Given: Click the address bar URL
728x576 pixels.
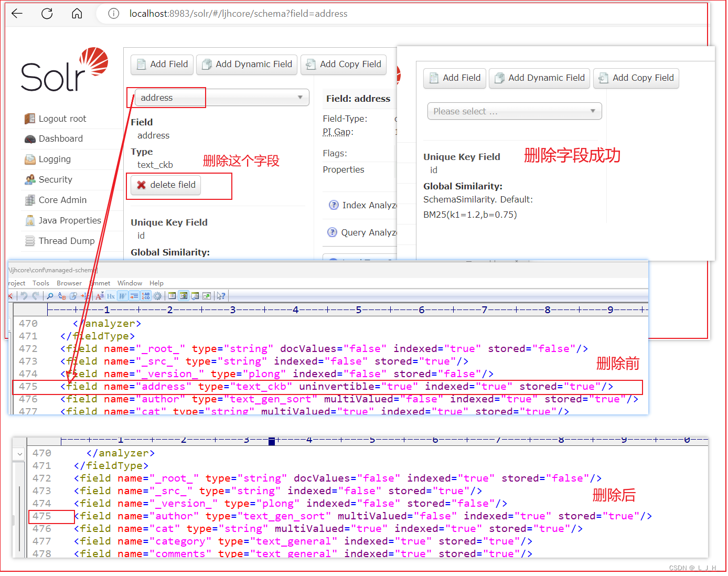Looking at the screenshot, I should tap(238, 14).
